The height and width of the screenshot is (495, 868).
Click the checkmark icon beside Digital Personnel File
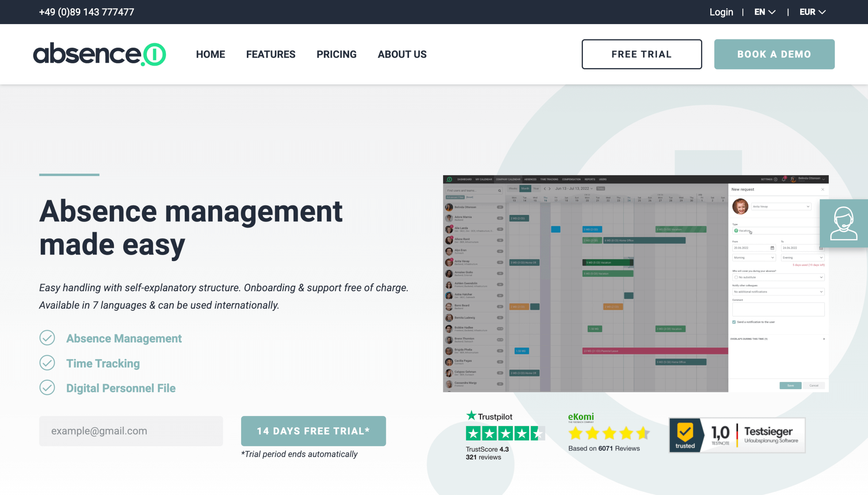[47, 388]
